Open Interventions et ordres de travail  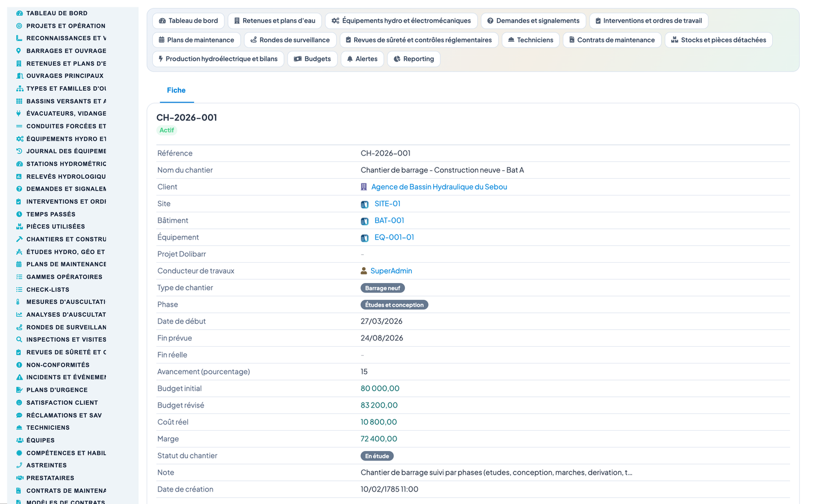click(649, 21)
